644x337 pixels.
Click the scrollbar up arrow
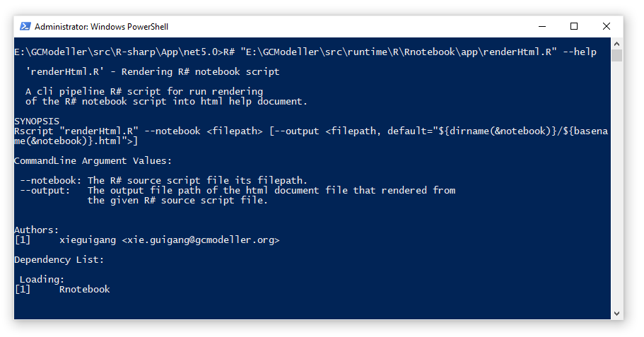click(617, 43)
